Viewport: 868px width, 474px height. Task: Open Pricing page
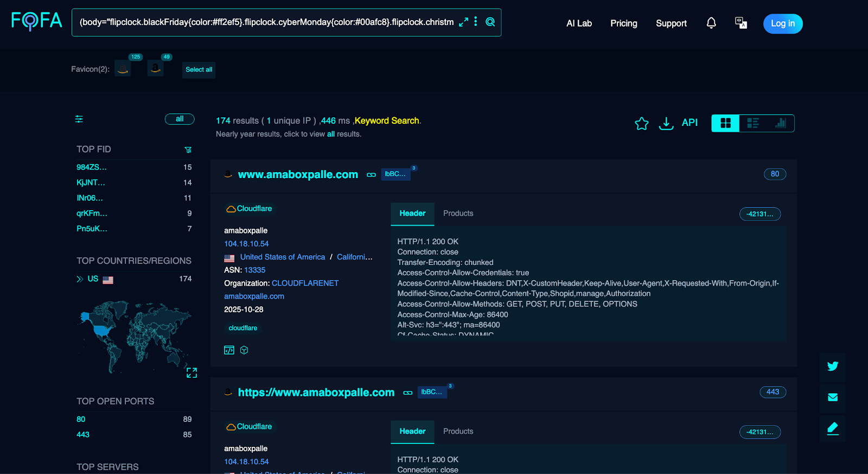[624, 23]
